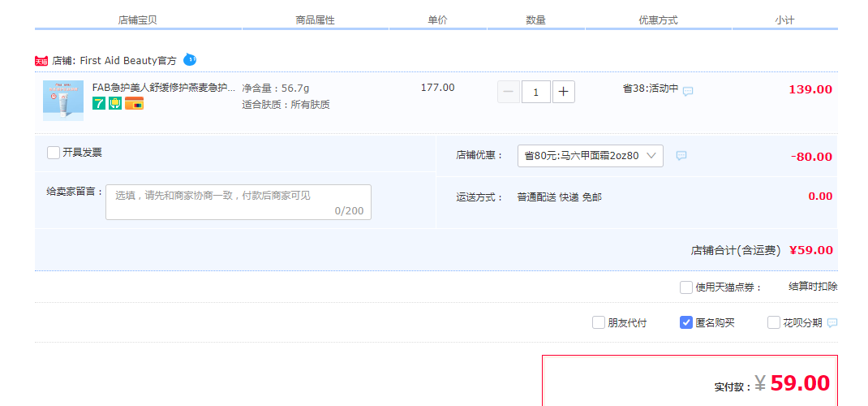Check the 花呗分期 checkbox
The height and width of the screenshot is (406, 868).
[x=773, y=322]
